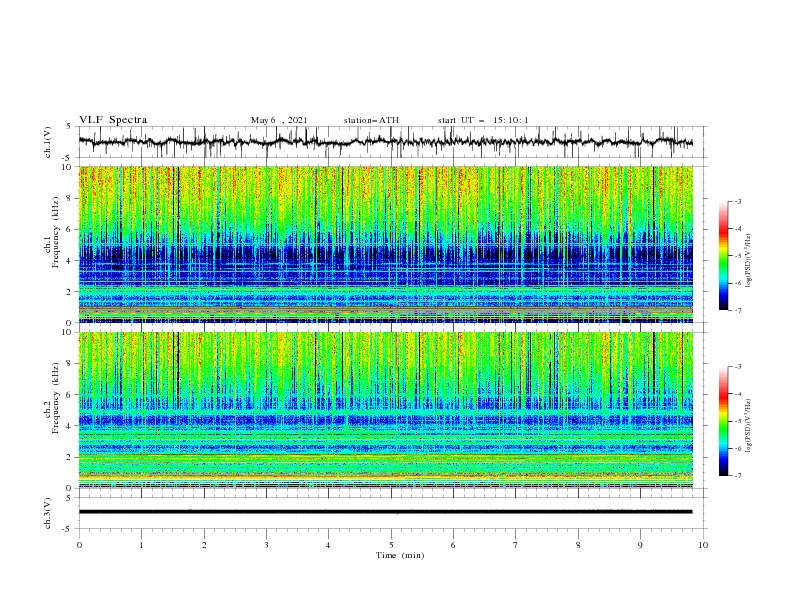Image resolution: width=792 pixels, height=612 pixels.
Task: Click time axis tick label "7"
Action: click(515, 545)
